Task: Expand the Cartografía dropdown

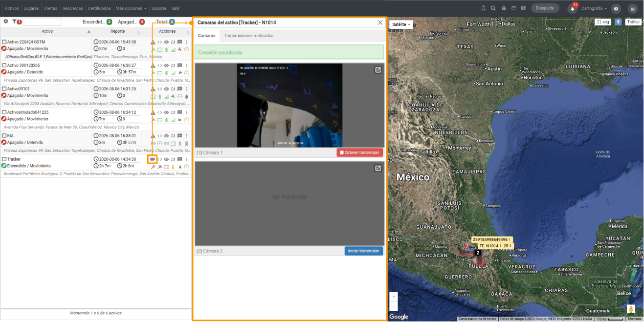Action: coord(594,8)
